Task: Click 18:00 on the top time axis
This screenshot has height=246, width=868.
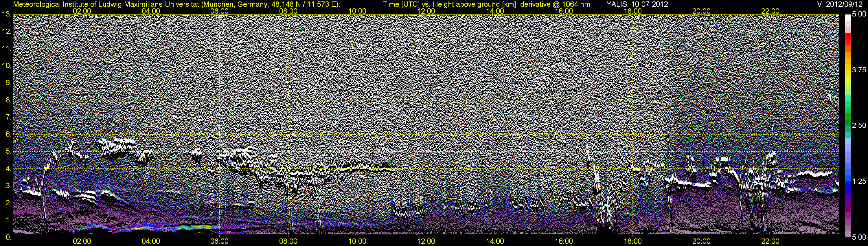Action: click(632, 11)
